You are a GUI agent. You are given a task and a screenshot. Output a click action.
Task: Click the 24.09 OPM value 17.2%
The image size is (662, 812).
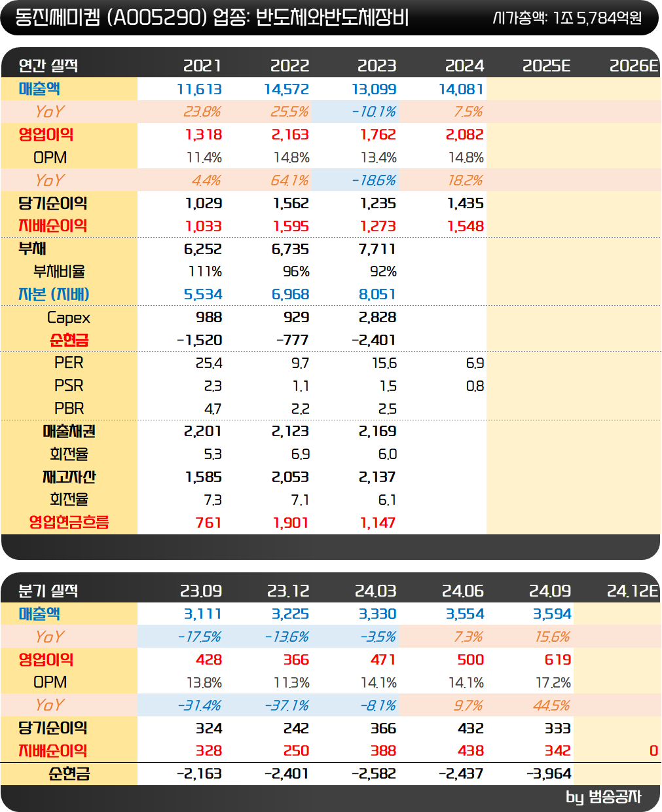coord(553,682)
